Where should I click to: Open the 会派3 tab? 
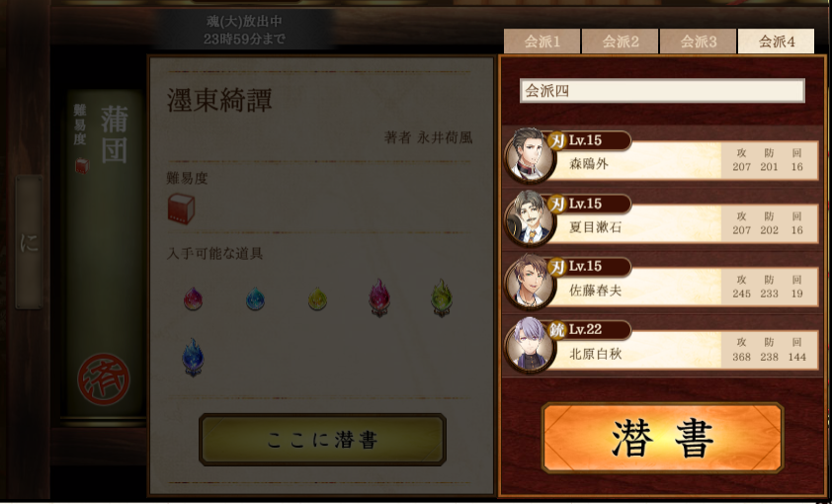[x=698, y=42]
